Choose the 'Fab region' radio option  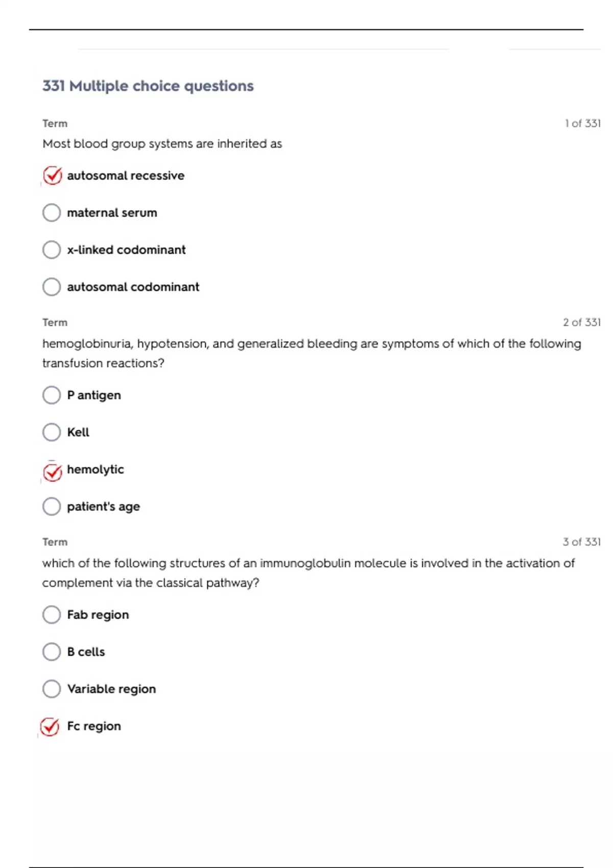pyautogui.click(x=52, y=615)
